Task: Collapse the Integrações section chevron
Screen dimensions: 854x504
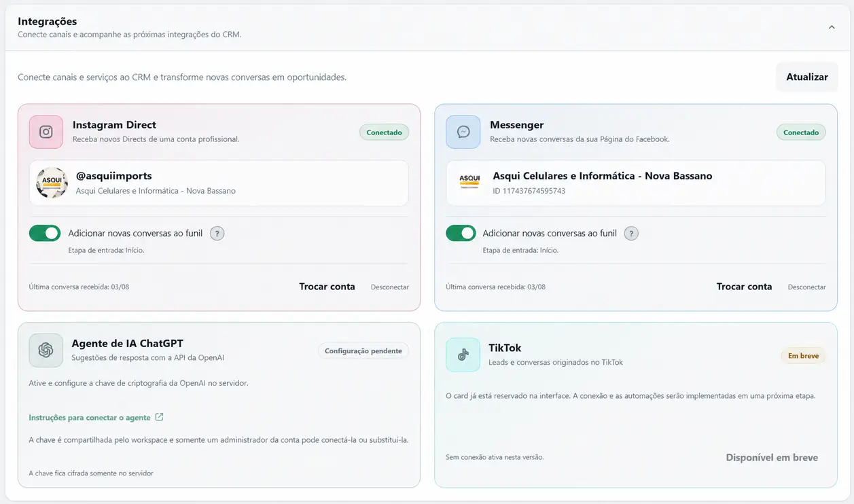Action: 832,27
